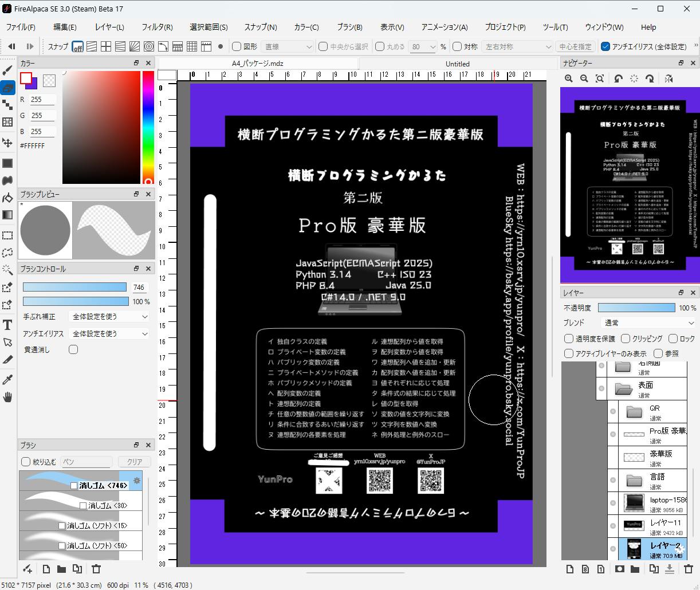The width and height of the screenshot is (700, 590).
Task: Choose the Bucket fill tool
Action: (8, 198)
